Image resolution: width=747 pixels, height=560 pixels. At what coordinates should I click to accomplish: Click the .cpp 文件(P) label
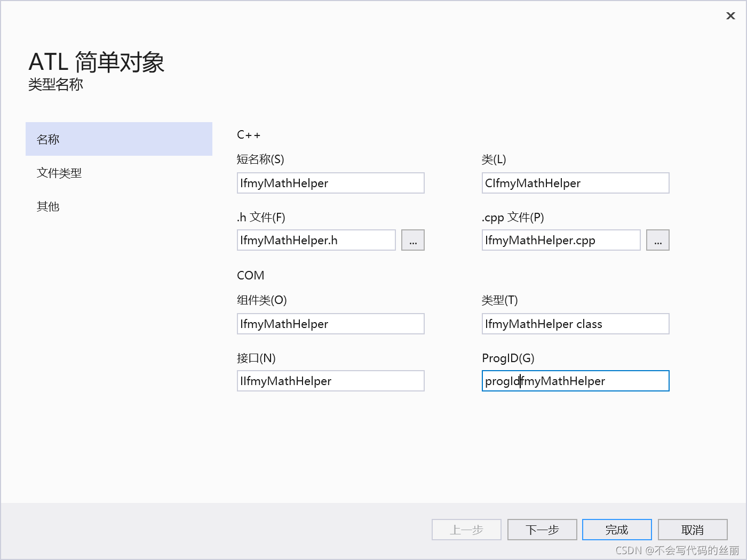pos(513,217)
